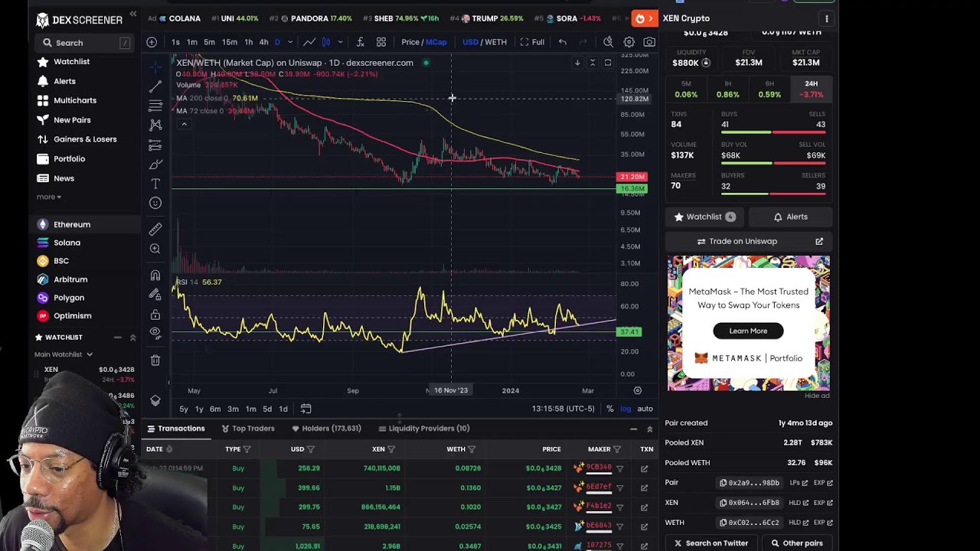Open the Liquidity Providers tab
980x551 pixels.
tap(423, 429)
